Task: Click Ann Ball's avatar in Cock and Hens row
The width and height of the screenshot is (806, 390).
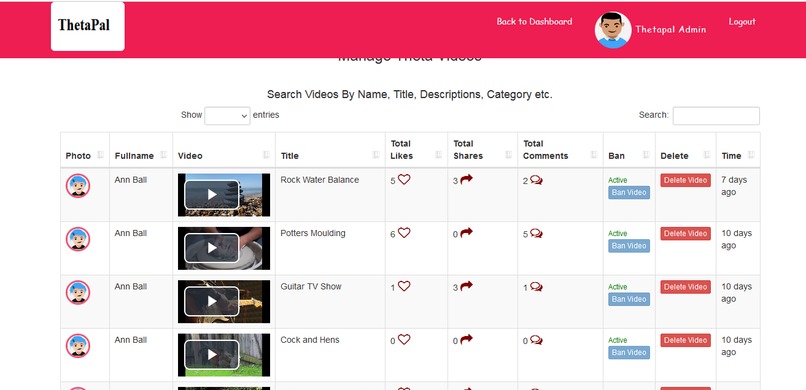Action: (78, 346)
